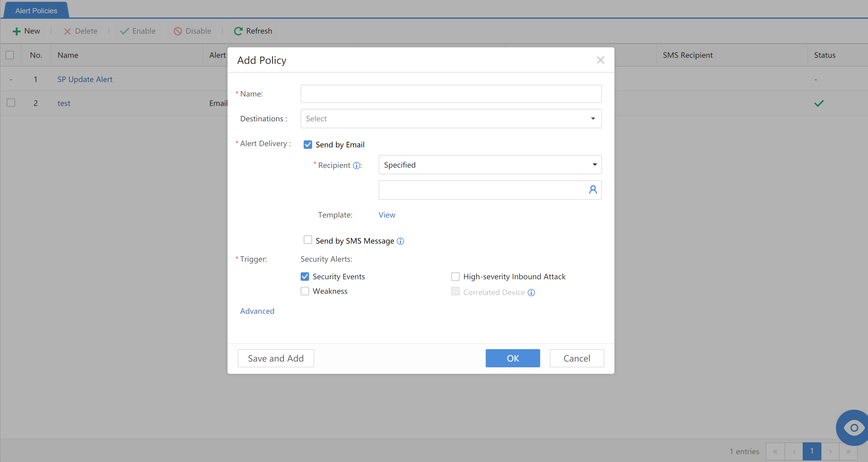
Task: Enable Send by SMS Message checkbox
Action: pos(308,240)
